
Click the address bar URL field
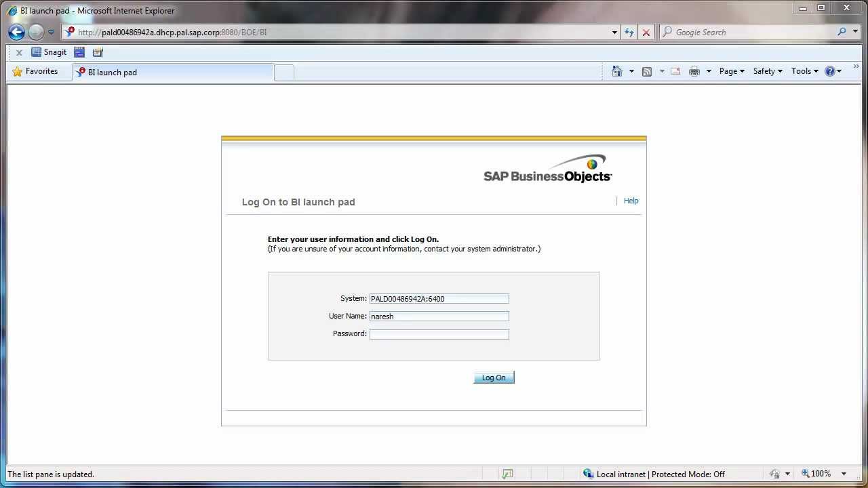342,32
